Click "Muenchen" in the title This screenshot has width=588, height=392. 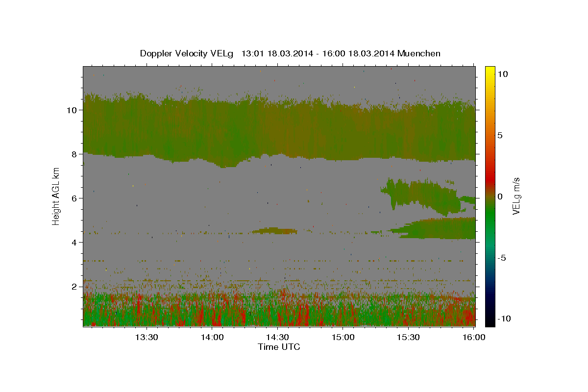(419, 53)
